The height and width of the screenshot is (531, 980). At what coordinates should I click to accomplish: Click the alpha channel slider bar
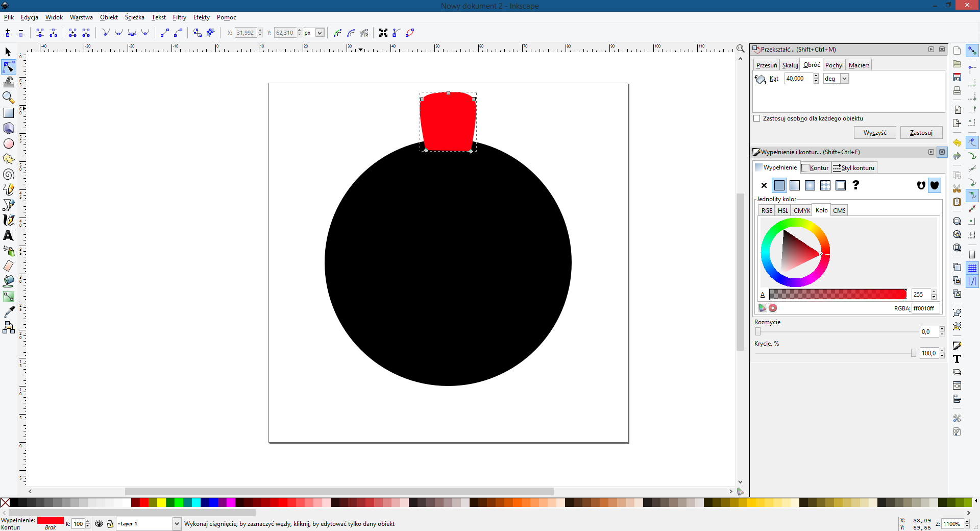[x=837, y=295]
